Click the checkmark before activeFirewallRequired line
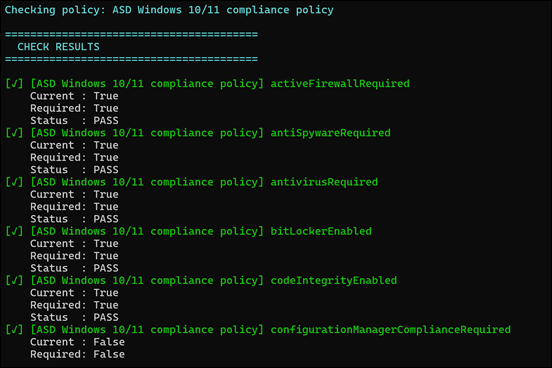552x368 pixels. (14, 84)
